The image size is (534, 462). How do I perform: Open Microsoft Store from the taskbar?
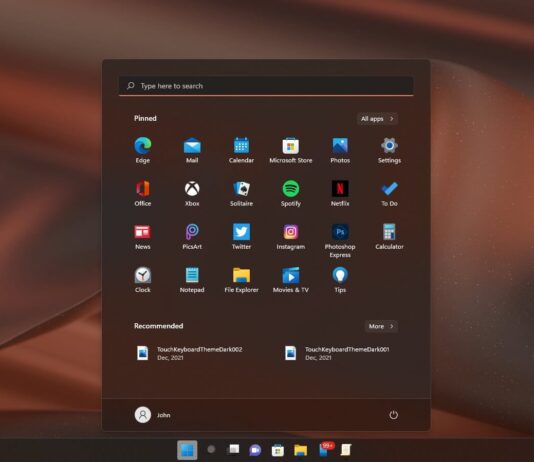click(x=278, y=450)
